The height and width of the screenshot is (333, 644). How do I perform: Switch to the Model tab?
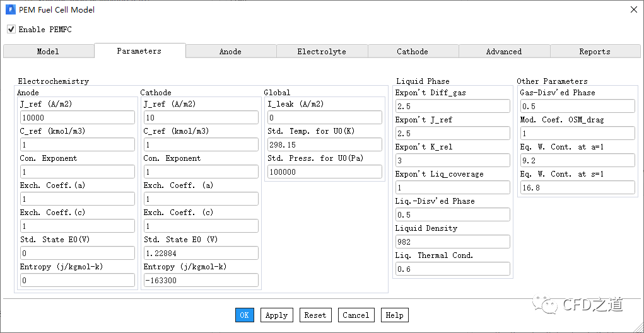48,52
